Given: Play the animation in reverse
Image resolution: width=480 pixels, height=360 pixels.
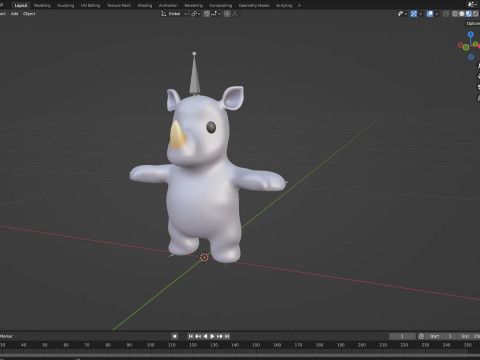Looking at the screenshot, I should tap(205, 336).
